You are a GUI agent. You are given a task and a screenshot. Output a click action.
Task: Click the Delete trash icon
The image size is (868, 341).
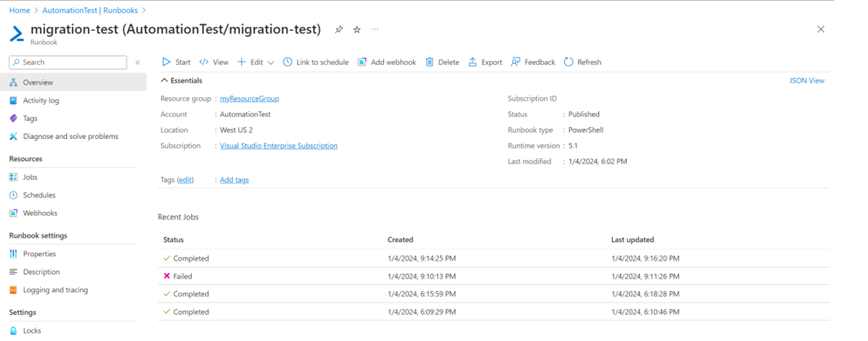point(430,62)
